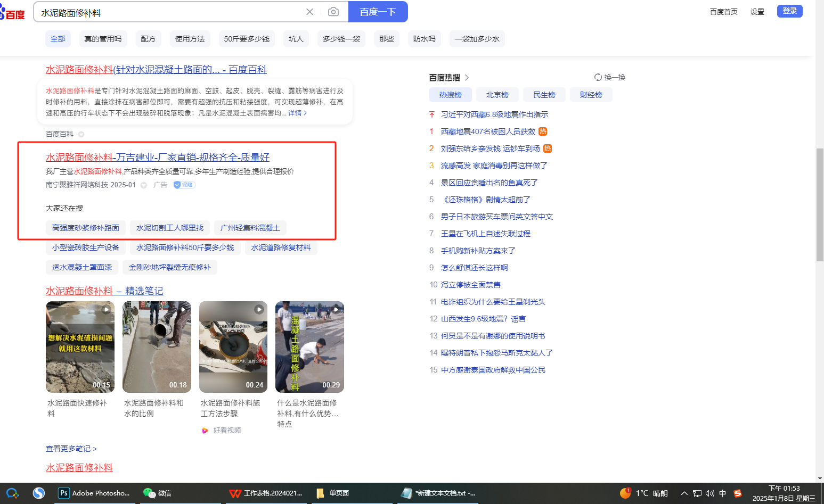The width and height of the screenshot is (824, 504).
Task: Click the Sogou input method tray icon
Action: click(x=737, y=493)
